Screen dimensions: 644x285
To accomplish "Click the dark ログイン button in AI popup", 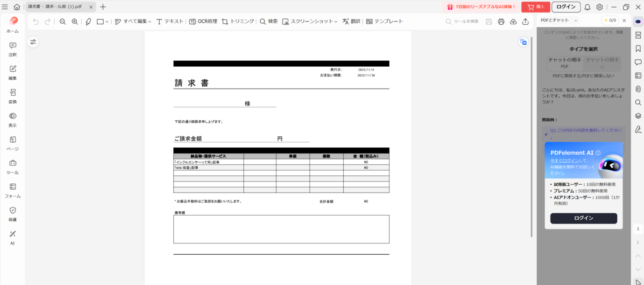I will pos(583,218).
